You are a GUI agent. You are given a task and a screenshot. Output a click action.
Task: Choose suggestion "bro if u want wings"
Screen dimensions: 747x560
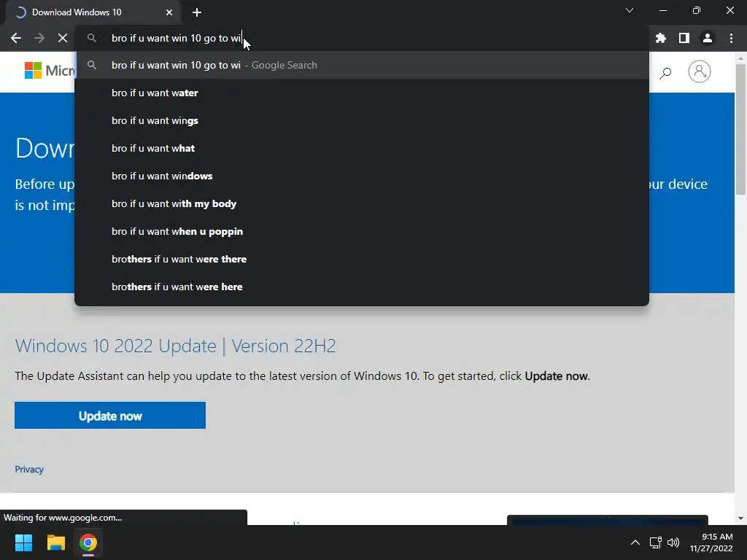(x=362, y=120)
